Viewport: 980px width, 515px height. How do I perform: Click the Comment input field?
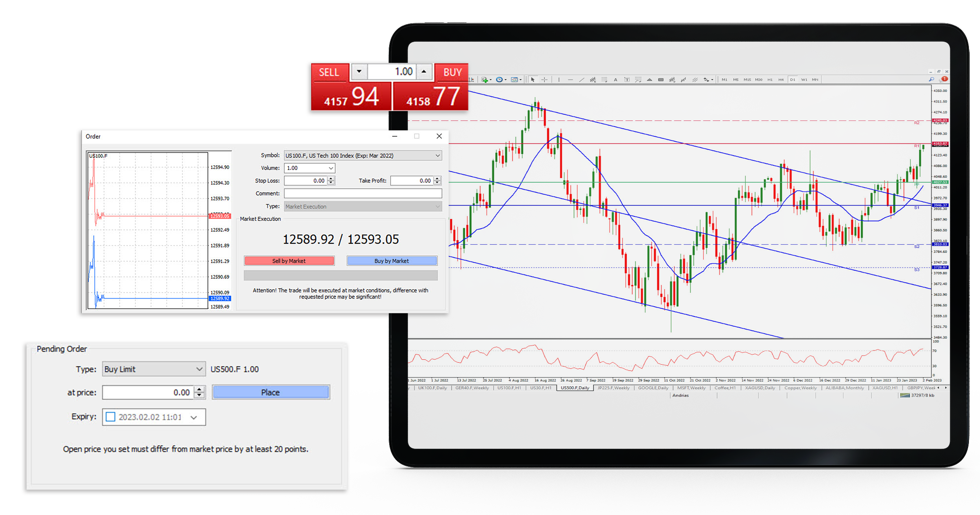point(363,194)
